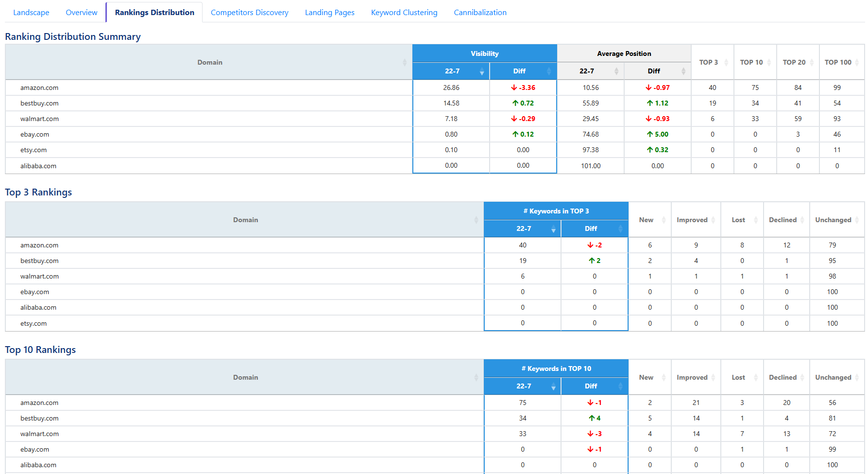Select ebay.com in the summary table
Image resolution: width=868 pixels, height=474 pixels.
34,135
